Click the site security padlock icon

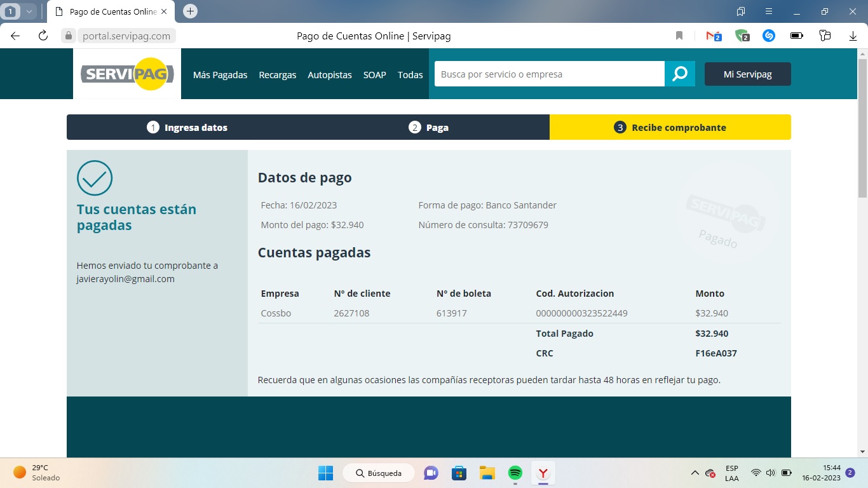[x=67, y=36]
